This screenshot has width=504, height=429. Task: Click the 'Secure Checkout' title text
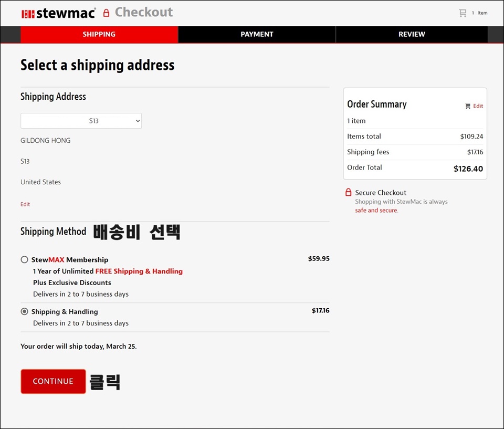[x=381, y=193]
